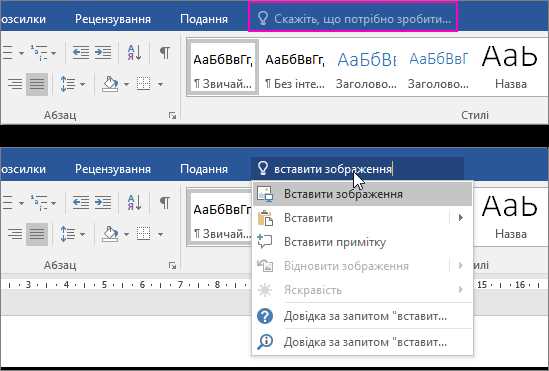
Task: Open the Подання tab in the bottom ribbon
Action: pos(204,169)
